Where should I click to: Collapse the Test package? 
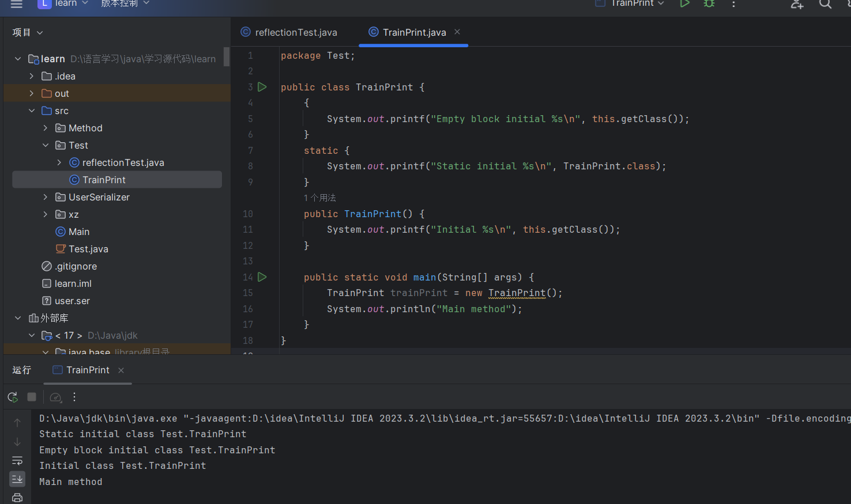[x=46, y=145]
